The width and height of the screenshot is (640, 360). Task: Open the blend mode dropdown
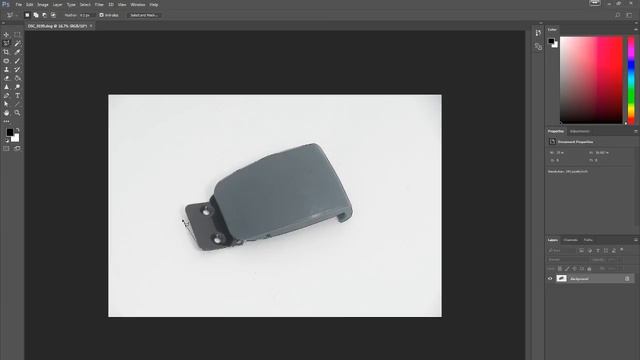(x=567, y=260)
